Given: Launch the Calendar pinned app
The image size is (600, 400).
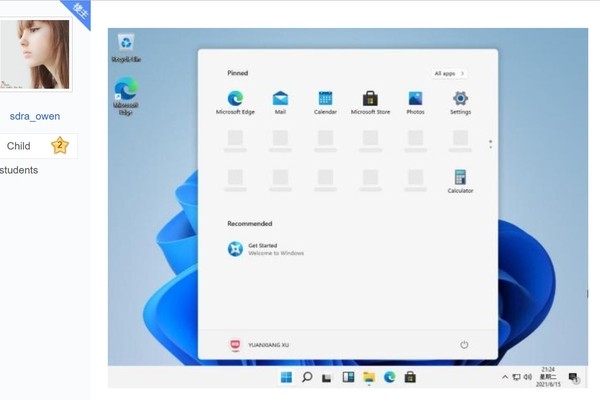Looking at the screenshot, I should pos(325,103).
